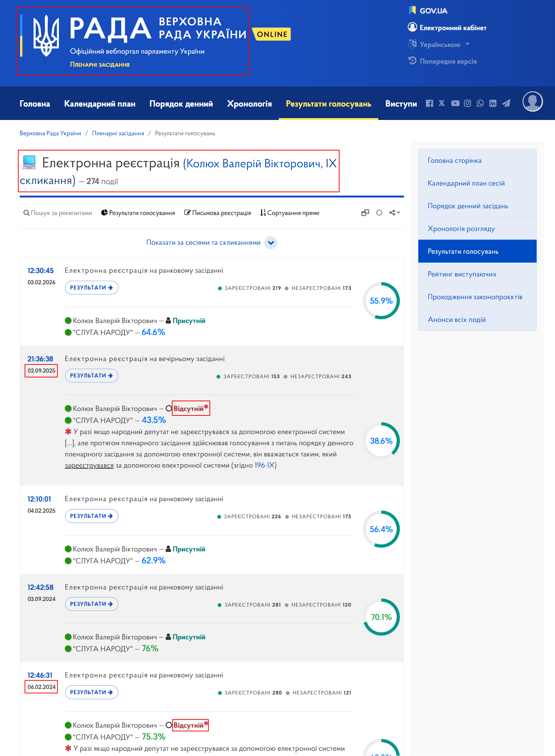
Task: Open Виступи navigation item
Action: 401,104
